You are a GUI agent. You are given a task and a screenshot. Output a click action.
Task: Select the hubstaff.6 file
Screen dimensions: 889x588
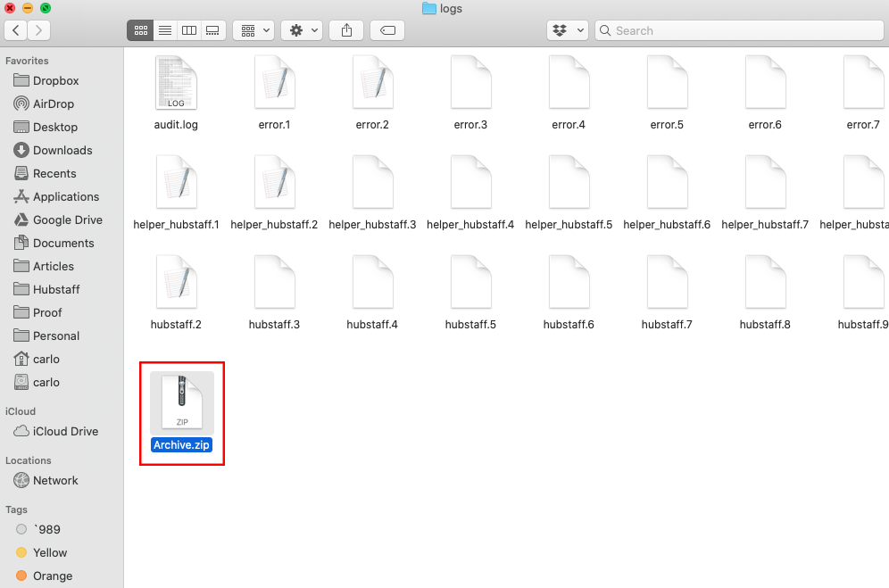(569, 294)
